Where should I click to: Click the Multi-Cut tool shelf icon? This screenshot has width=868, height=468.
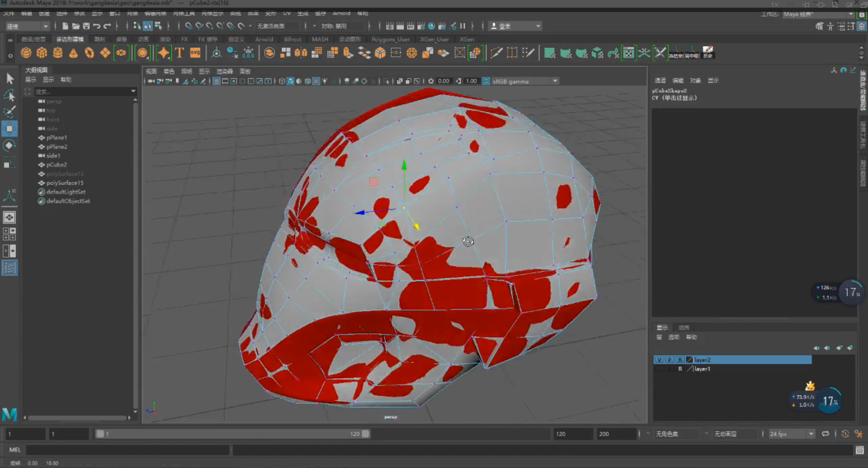click(x=496, y=53)
